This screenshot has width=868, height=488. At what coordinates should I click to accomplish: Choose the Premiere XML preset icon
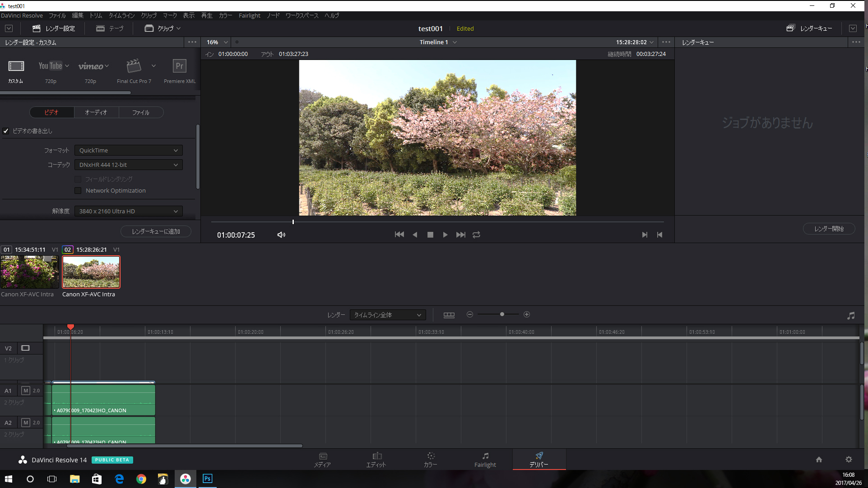[x=179, y=66]
